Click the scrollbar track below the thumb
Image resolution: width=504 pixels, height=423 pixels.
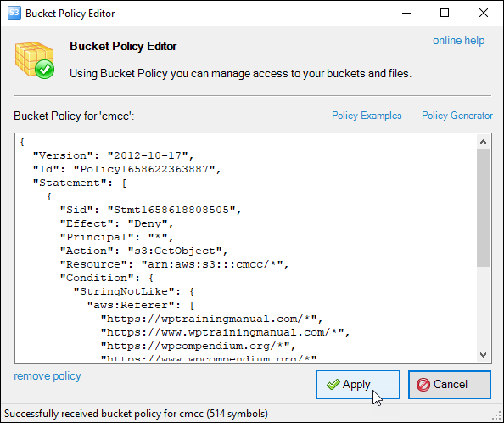483,307
